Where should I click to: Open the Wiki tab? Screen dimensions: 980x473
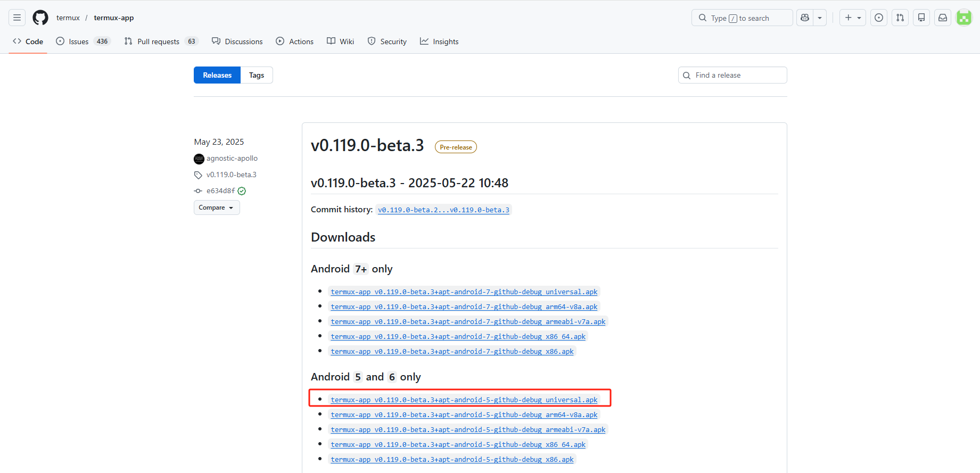[341, 42]
